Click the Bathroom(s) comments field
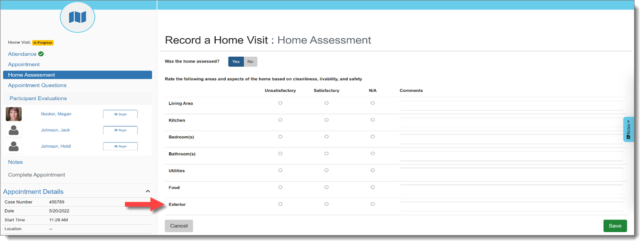The height and width of the screenshot is (245, 644). (511, 156)
